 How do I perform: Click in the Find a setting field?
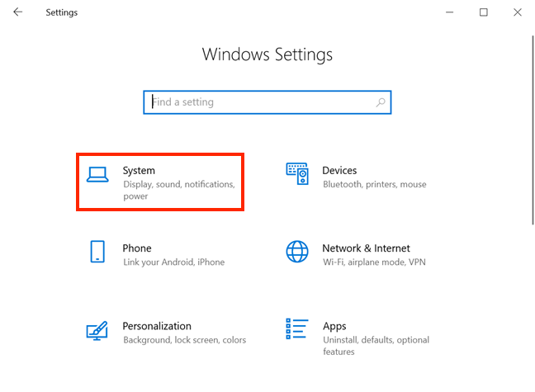(267, 102)
